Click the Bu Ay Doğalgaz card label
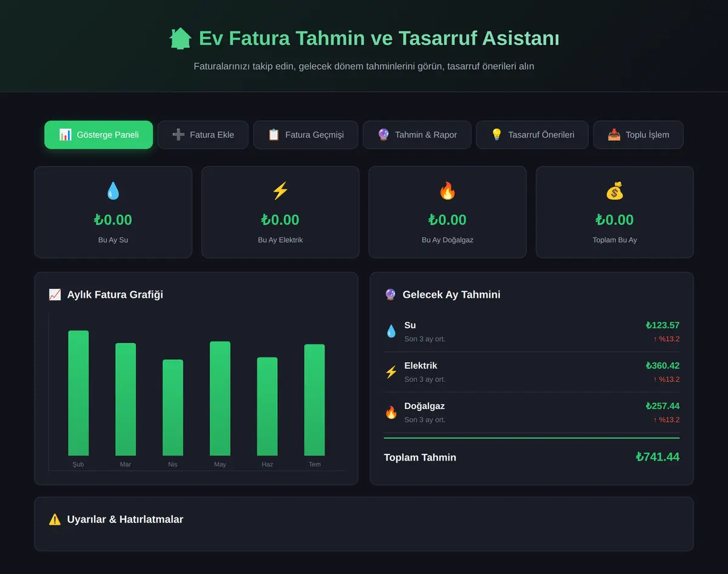Viewport: 728px width, 574px height. (x=448, y=240)
